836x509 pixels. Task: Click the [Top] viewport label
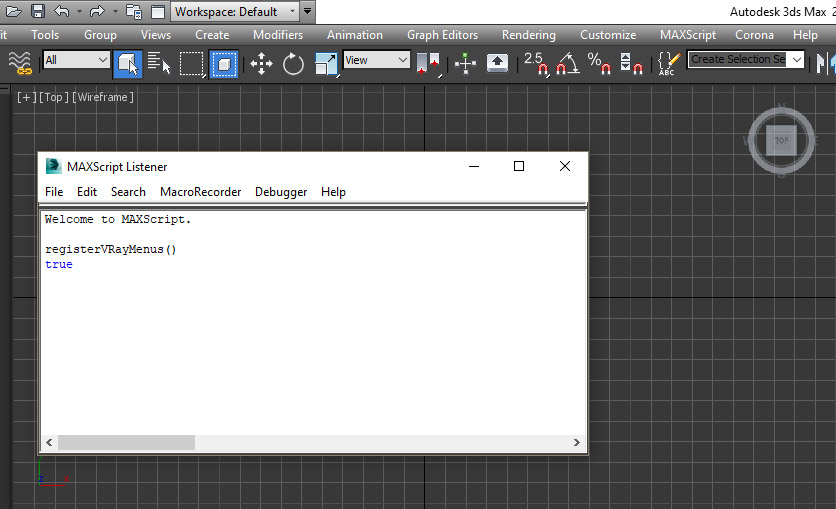(x=54, y=97)
